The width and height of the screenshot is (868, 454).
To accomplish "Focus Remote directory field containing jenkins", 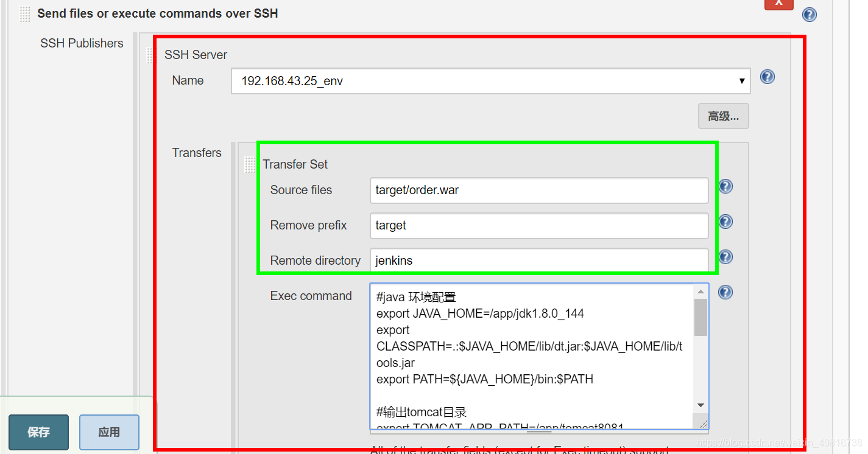I will click(x=539, y=260).
